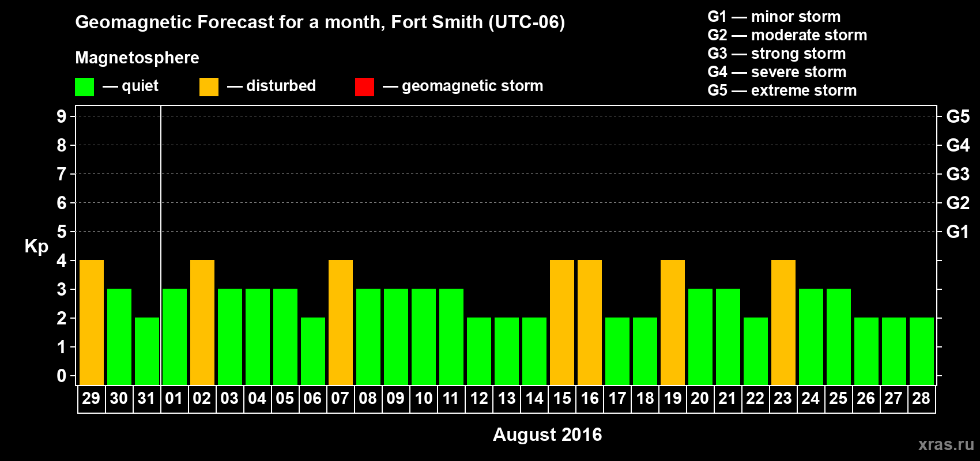This screenshot has width=980, height=461.
Task: Click the date label 10
Action: [x=423, y=398]
